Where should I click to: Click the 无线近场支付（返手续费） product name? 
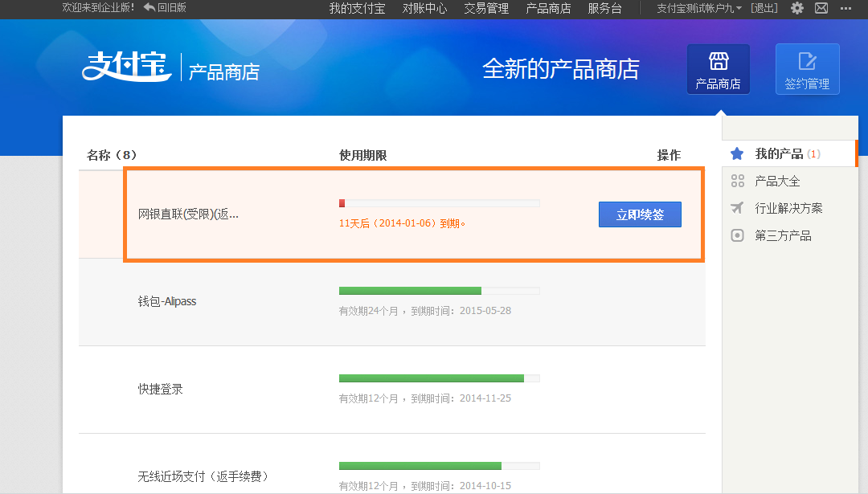coord(203,476)
